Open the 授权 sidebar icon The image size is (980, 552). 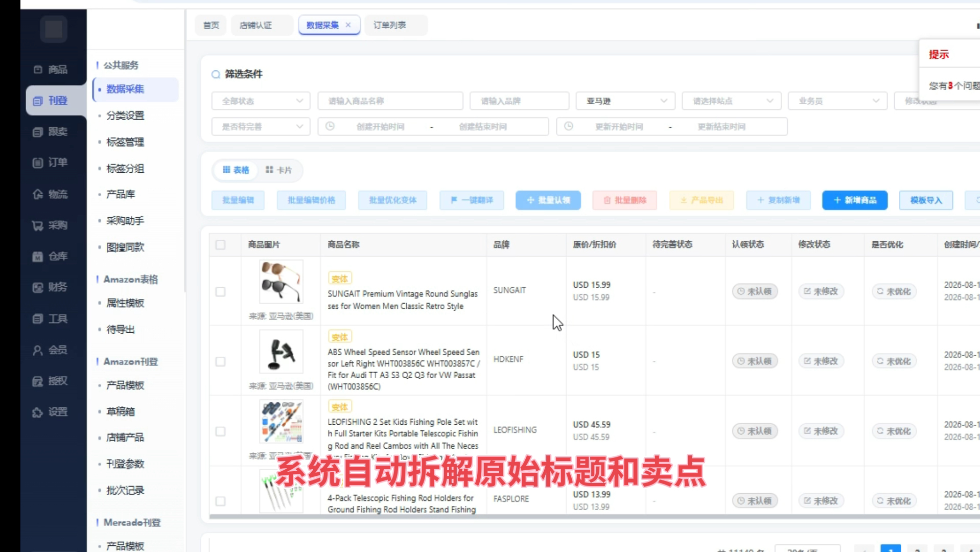click(38, 381)
